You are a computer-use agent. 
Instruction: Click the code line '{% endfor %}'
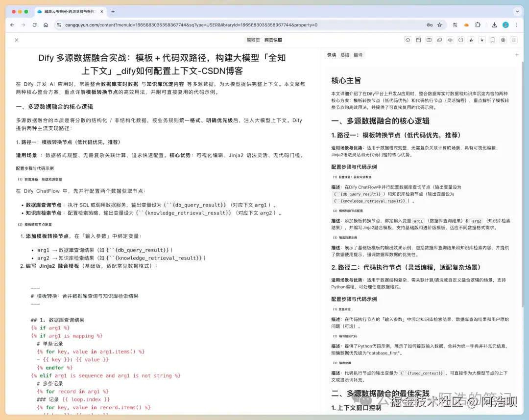point(55,368)
